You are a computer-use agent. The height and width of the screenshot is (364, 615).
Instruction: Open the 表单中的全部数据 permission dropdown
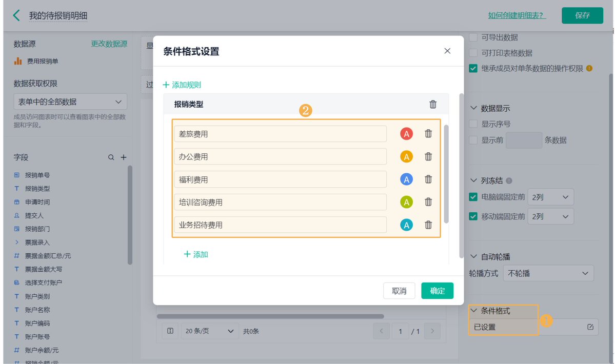[x=70, y=102]
